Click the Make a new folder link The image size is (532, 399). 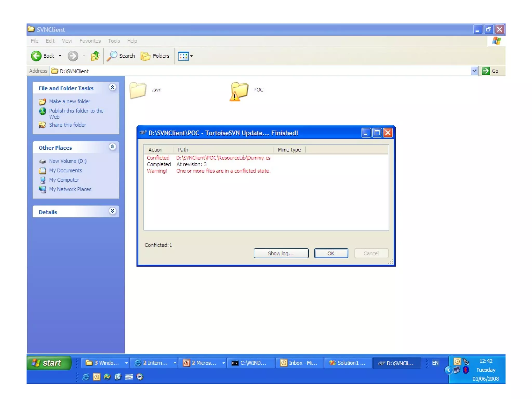69,101
